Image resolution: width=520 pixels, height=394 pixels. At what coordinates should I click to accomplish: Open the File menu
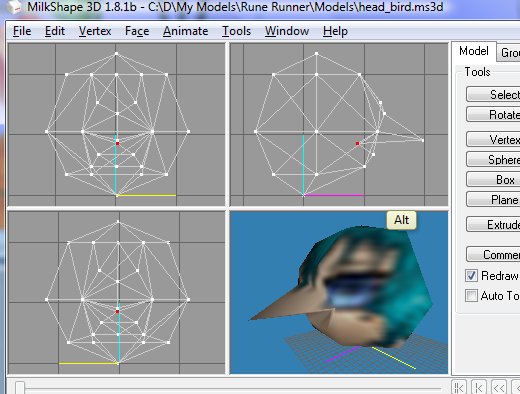[x=22, y=31]
